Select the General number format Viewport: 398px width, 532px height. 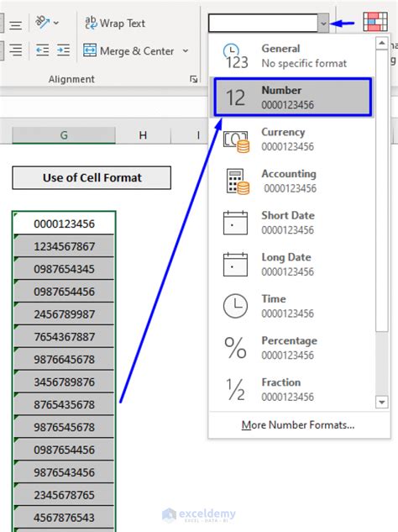point(292,56)
